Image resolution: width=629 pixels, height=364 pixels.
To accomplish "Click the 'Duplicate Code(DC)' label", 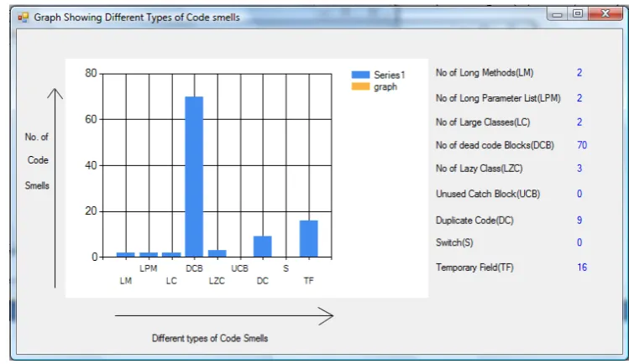I will click(x=474, y=221).
